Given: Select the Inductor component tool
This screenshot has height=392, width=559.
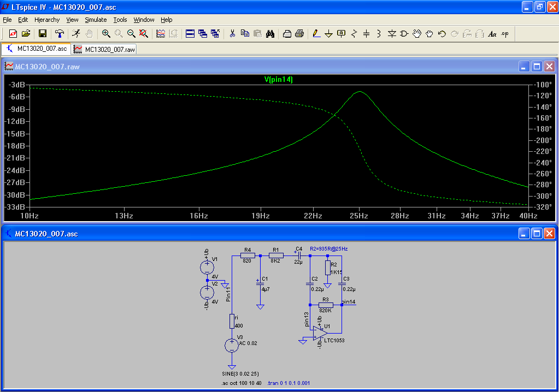Looking at the screenshot, I should 378,34.
